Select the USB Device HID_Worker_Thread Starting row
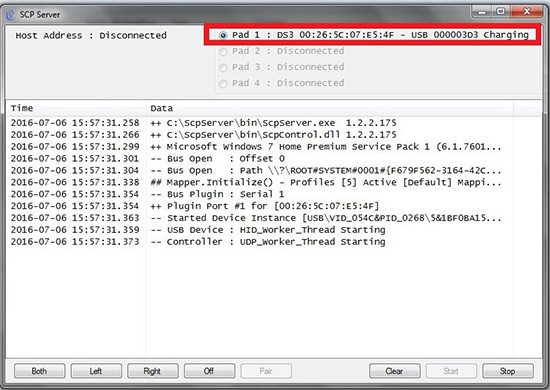 [260, 230]
